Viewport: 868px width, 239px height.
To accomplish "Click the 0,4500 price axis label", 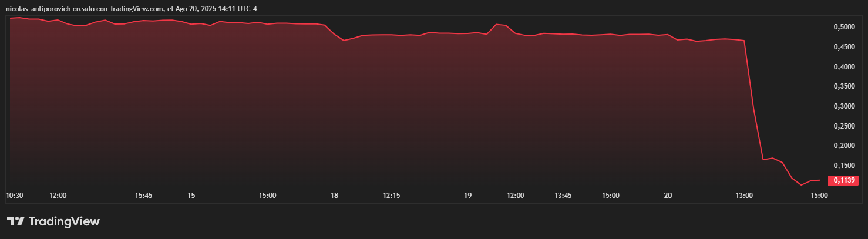I will click(x=845, y=47).
